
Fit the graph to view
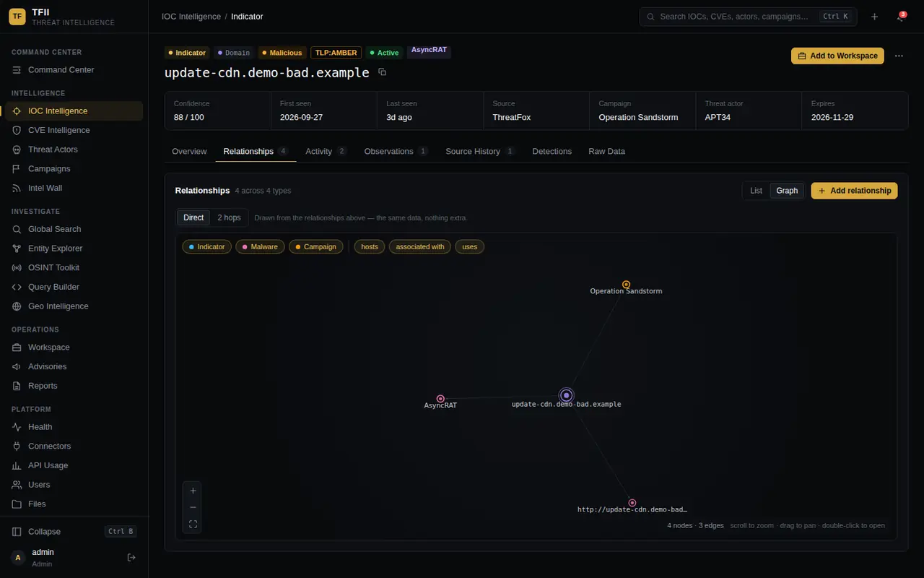(x=193, y=525)
